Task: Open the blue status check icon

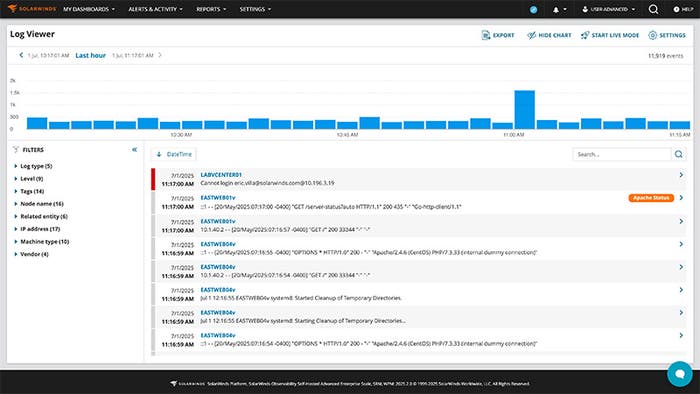Action: pyautogui.click(x=533, y=9)
